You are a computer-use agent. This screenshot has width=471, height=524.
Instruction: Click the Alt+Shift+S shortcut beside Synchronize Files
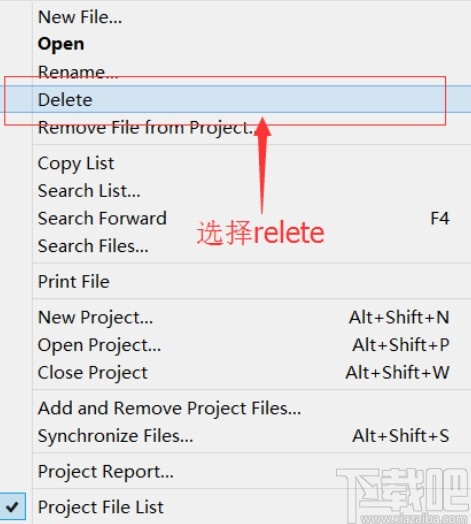[401, 436]
